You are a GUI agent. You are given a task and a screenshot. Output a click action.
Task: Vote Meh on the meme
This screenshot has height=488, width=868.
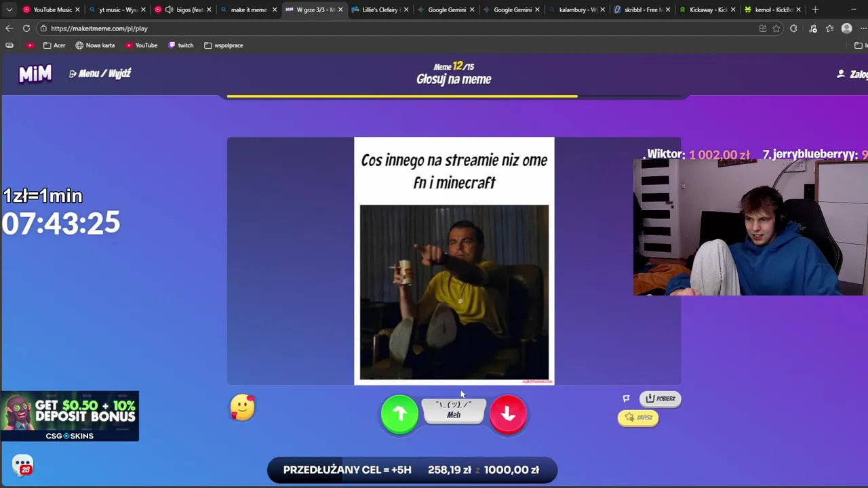coord(454,411)
